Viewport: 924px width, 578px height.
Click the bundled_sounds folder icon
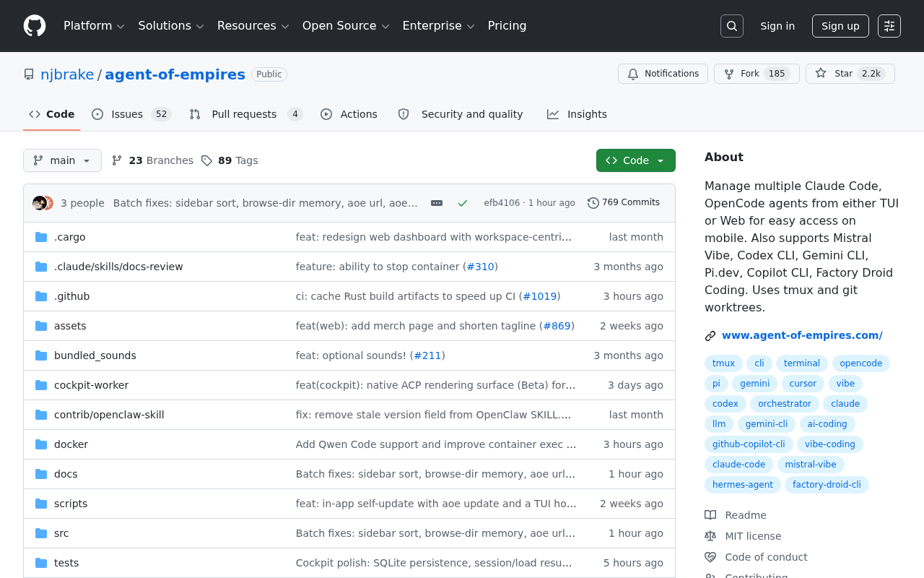pos(41,355)
